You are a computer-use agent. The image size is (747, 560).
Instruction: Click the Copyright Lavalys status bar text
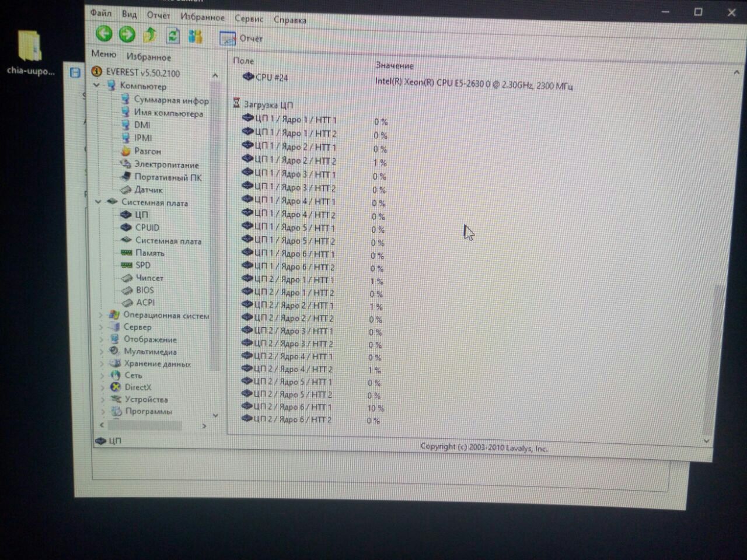coord(484,447)
